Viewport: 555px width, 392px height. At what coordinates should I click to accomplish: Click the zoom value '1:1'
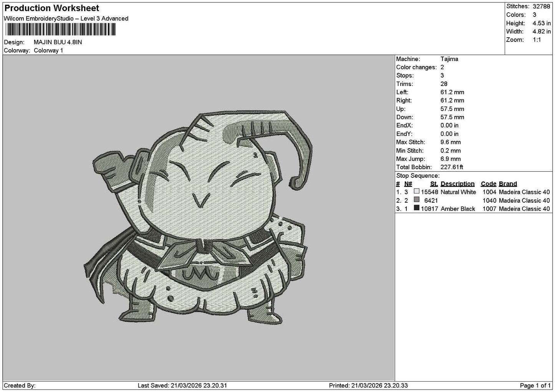537,40
